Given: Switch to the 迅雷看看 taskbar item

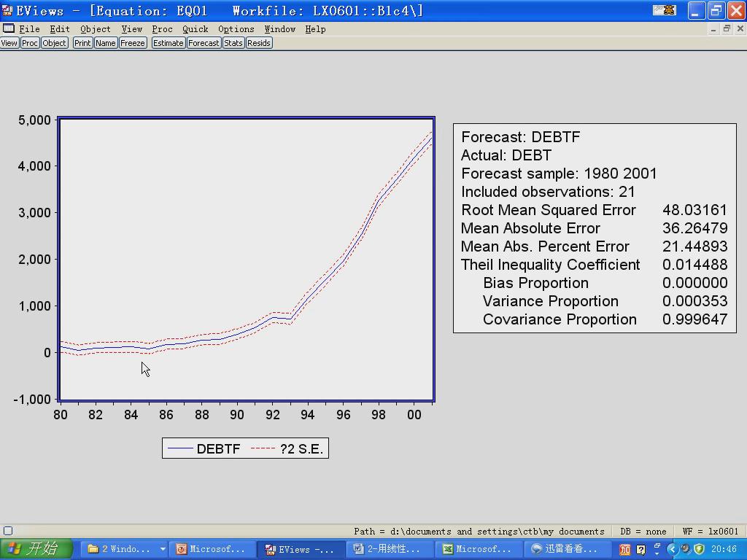Looking at the screenshot, I should click(566, 549).
